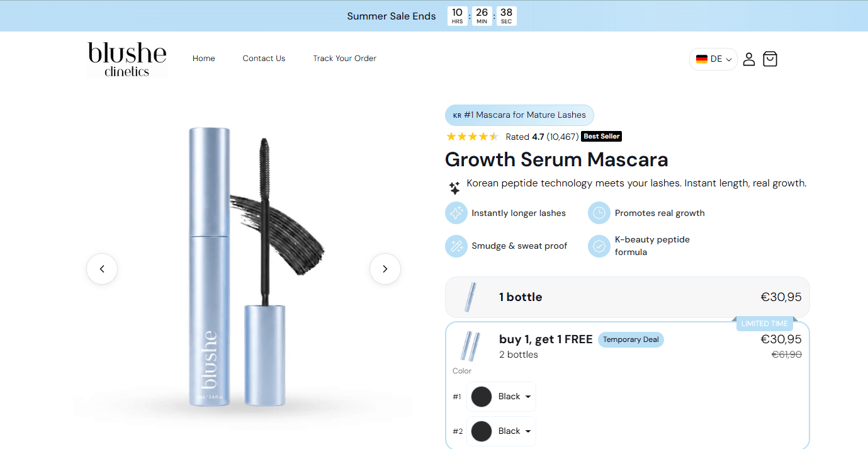Open the user account icon
Screen dimensions: 868x449
pos(748,59)
